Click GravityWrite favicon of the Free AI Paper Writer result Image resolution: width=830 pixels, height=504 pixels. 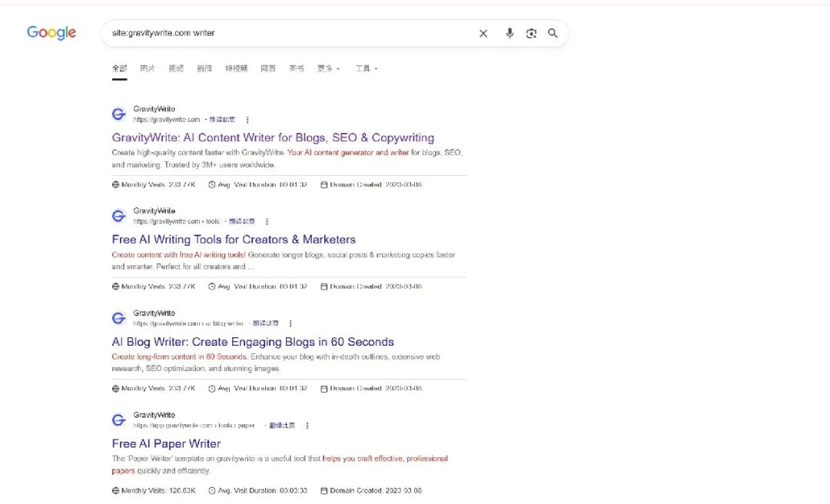[119, 419]
